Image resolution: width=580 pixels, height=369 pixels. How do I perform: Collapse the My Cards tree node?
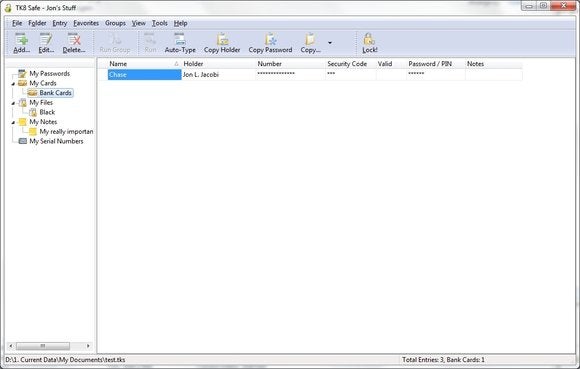tap(13, 84)
